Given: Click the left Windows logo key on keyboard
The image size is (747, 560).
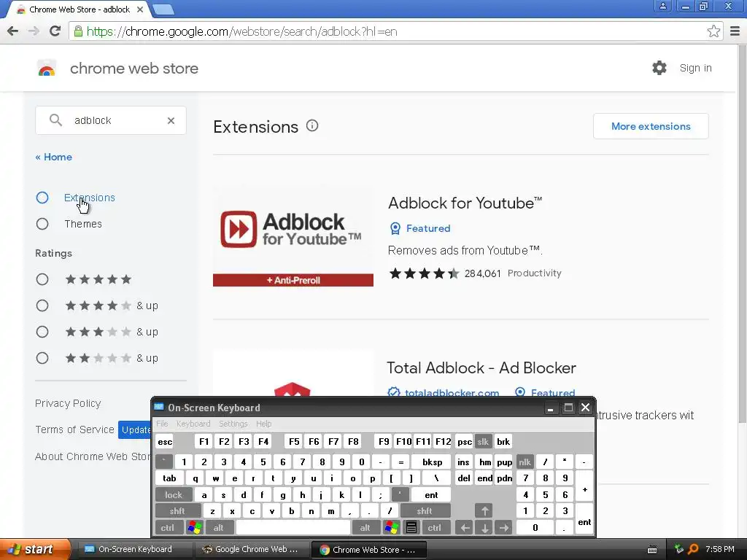Looking at the screenshot, I should (x=194, y=527).
